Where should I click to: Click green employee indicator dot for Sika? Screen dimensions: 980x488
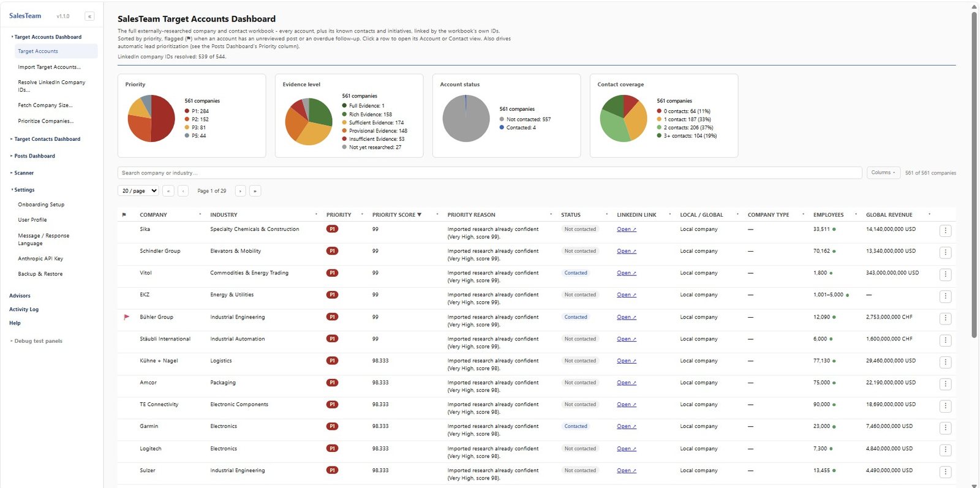click(x=834, y=230)
